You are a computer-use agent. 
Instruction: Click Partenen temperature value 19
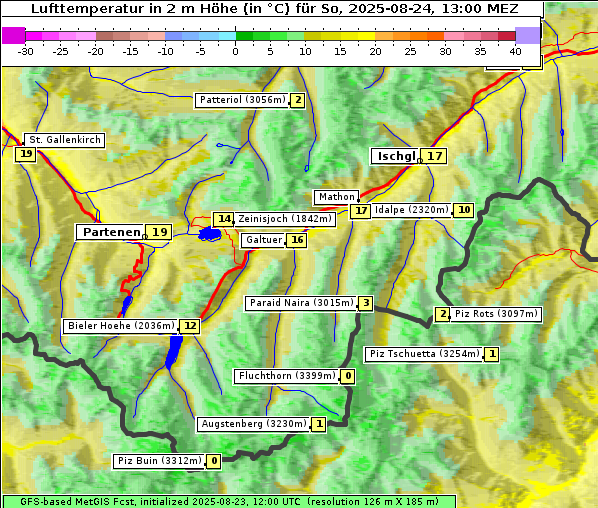click(159, 232)
